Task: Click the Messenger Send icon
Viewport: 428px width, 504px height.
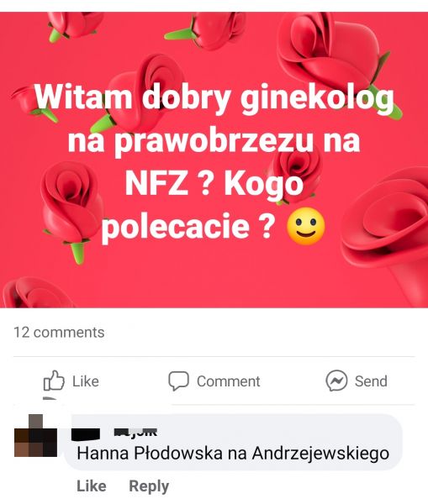Action: pos(336,381)
